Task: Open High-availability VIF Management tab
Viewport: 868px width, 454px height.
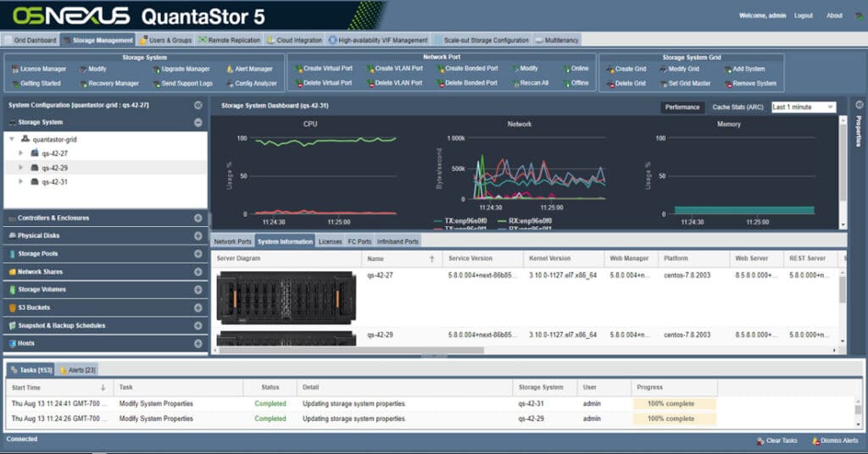Action: 378,41
